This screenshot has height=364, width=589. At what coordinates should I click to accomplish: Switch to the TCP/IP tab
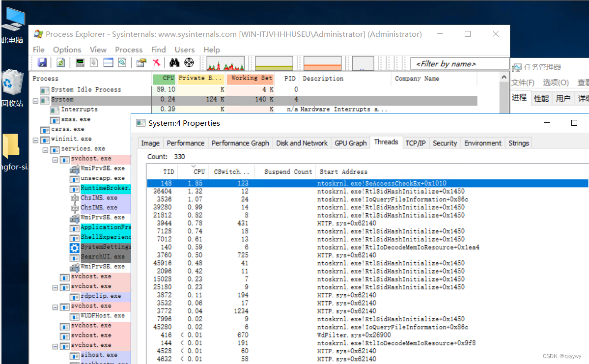point(416,143)
